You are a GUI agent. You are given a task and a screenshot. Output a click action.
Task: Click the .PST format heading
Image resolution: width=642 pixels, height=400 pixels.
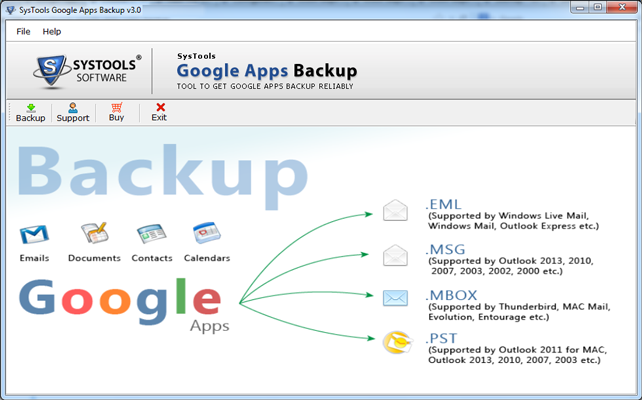(x=441, y=338)
